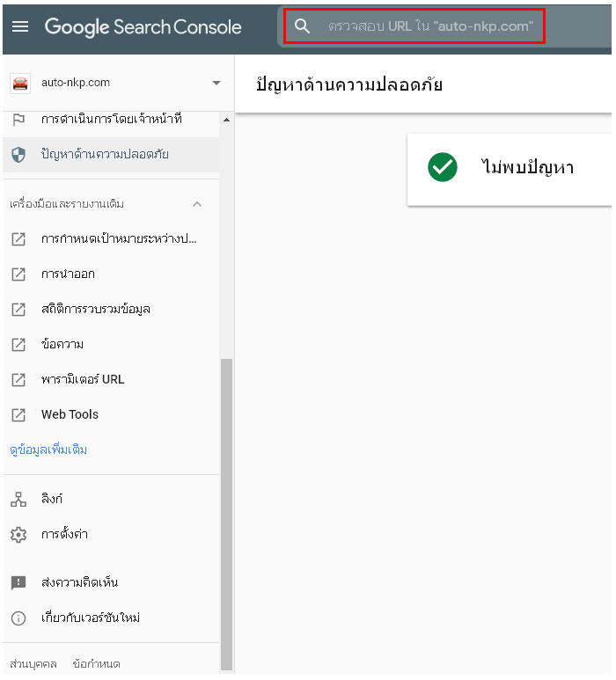
Task: Click the search magnifier icon
Action: click(302, 26)
